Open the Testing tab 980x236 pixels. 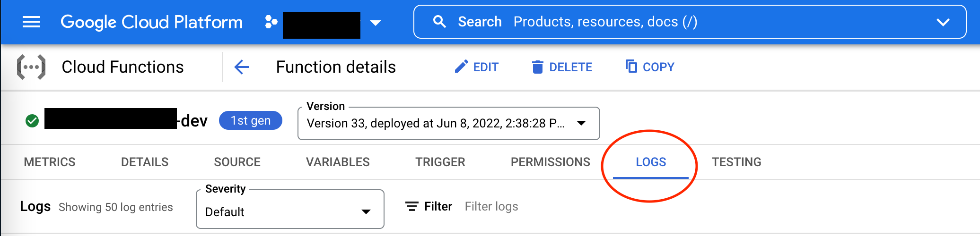736,162
